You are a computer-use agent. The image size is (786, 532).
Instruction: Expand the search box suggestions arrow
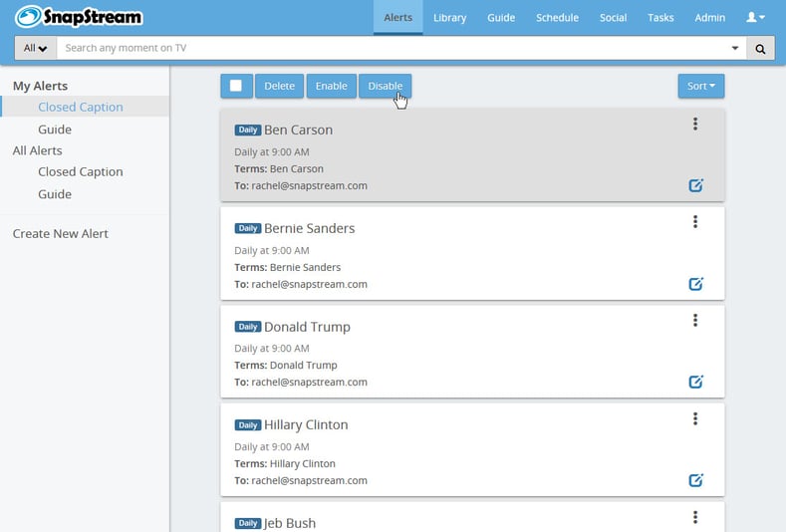click(x=735, y=48)
